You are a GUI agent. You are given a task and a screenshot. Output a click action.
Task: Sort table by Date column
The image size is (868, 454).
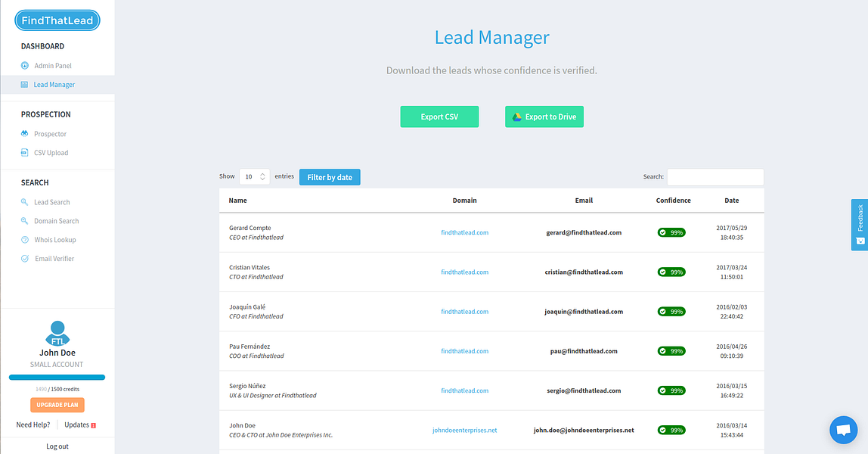[x=732, y=201]
